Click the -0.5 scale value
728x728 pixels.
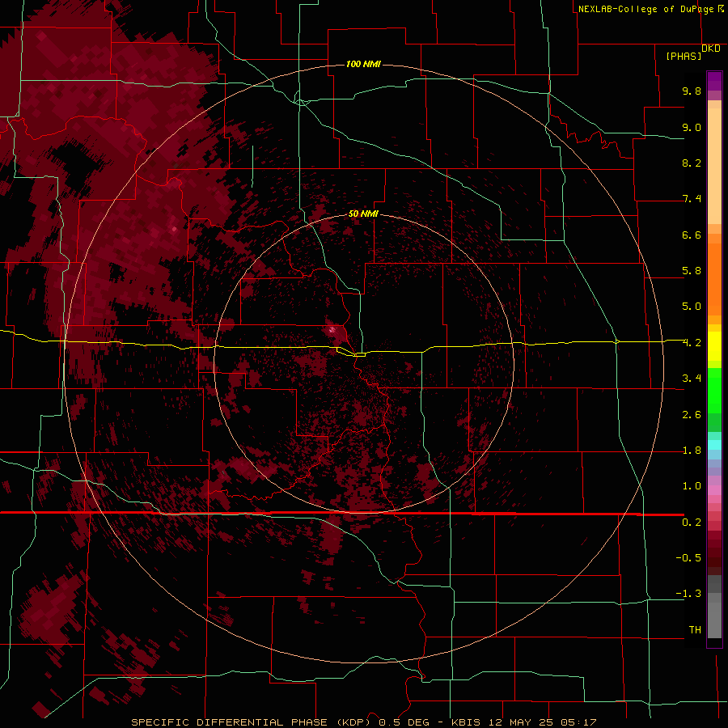[688, 558]
